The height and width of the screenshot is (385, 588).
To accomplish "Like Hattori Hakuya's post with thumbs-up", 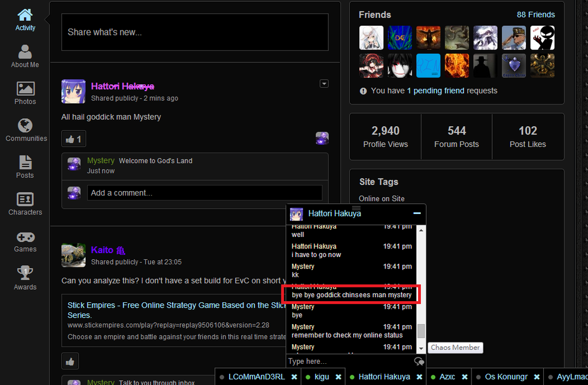I will pyautogui.click(x=73, y=139).
